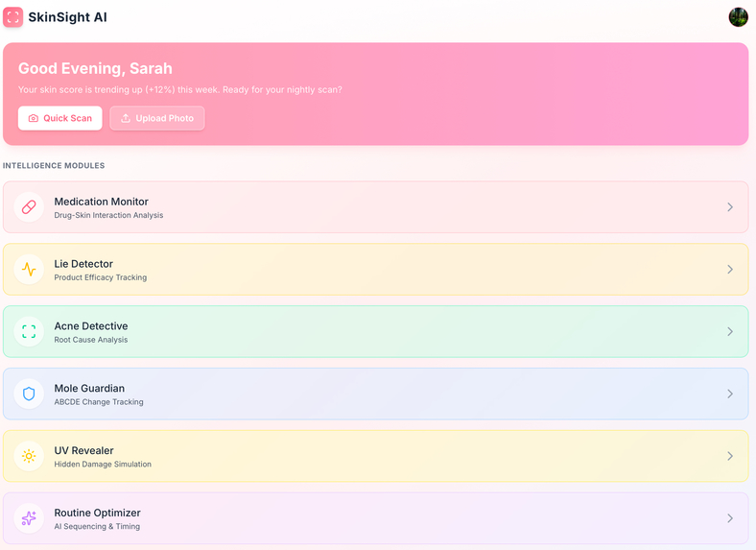Click the sparkle icon for Routine Optimizer
Screen dimensions: 756x550
pos(29,518)
